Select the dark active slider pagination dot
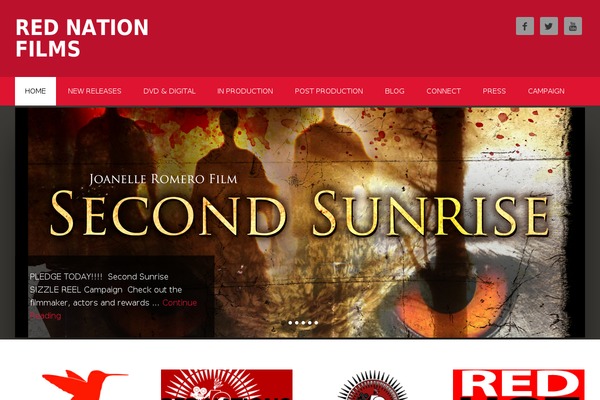 coord(284,323)
